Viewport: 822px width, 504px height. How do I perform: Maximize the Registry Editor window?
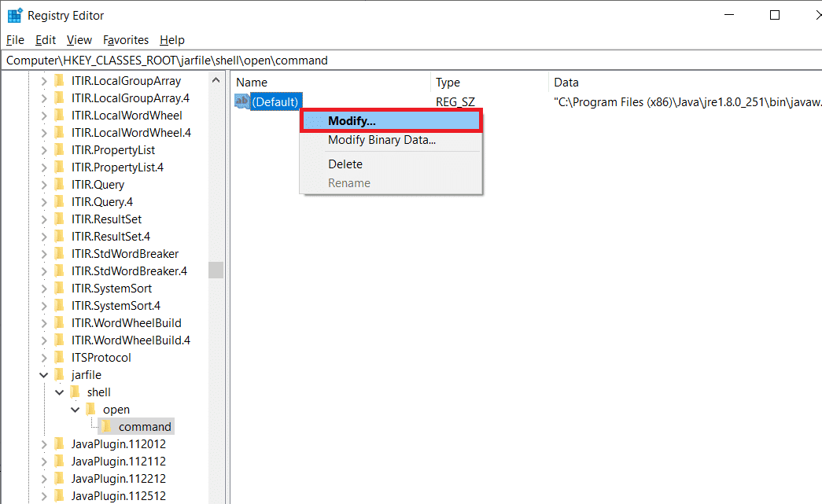pyautogui.click(x=774, y=15)
